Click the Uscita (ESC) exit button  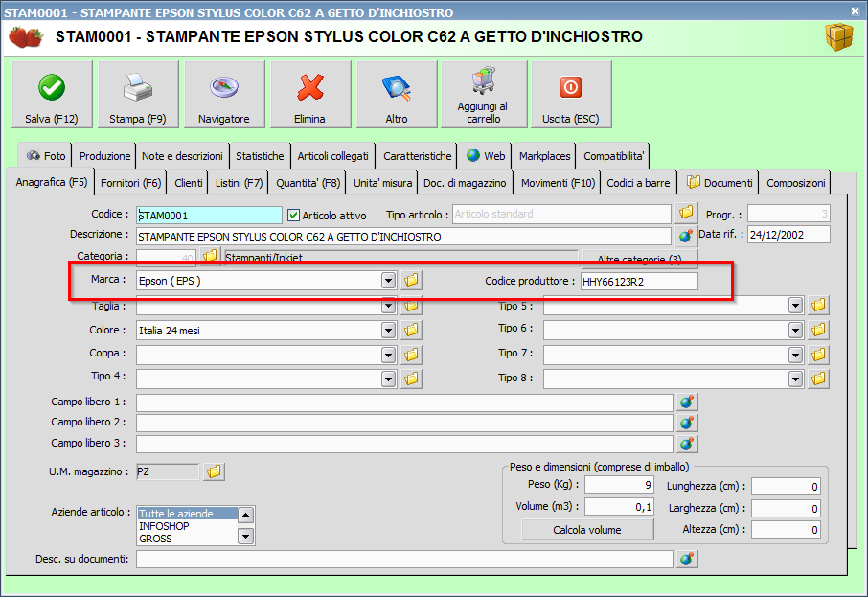point(571,95)
